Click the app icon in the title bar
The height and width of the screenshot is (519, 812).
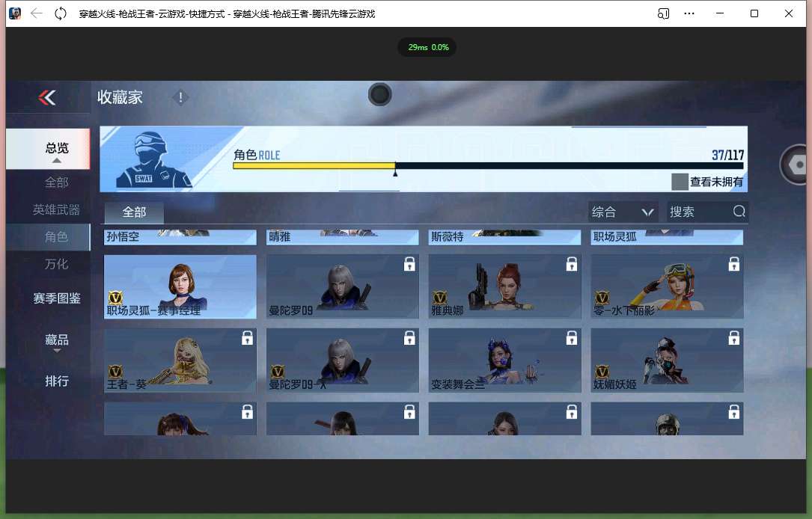[x=15, y=13]
